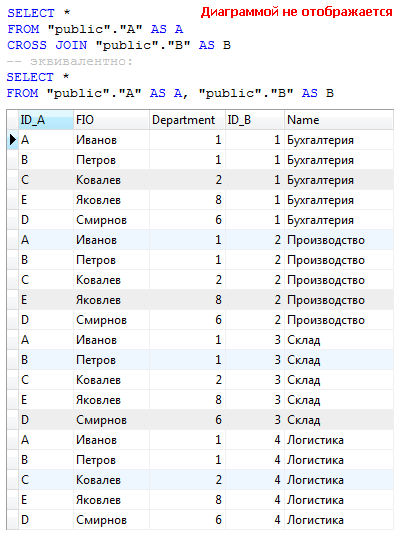The height and width of the screenshot is (537, 400).
Task: Select the row selector of second row
Action: coord(13,160)
